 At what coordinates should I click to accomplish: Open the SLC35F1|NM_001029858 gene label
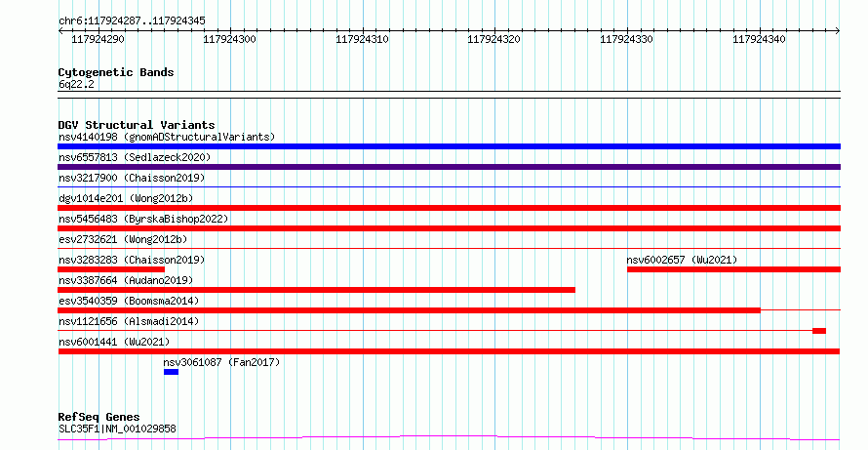tap(117, 429)
